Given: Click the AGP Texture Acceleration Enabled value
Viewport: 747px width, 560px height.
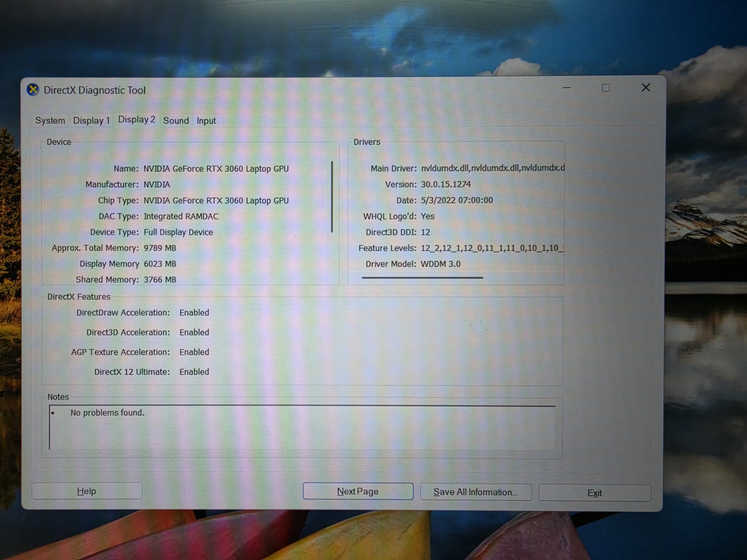Looking at the screenshot, I should click(x=194, y=352).
